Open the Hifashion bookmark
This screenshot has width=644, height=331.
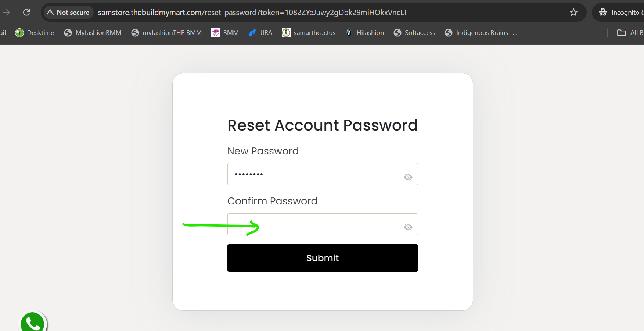pyautogui.click(x=365, y=33)
